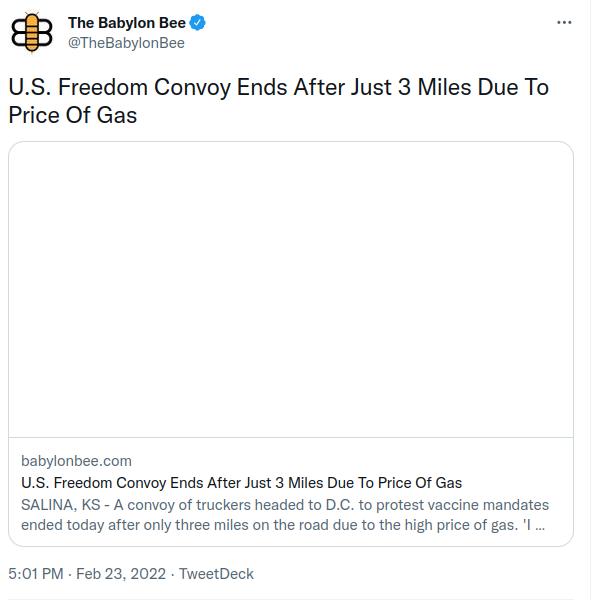The image size is (600, 601).
Task: Open the tweet's three-dot more menu
Action: 565,23
